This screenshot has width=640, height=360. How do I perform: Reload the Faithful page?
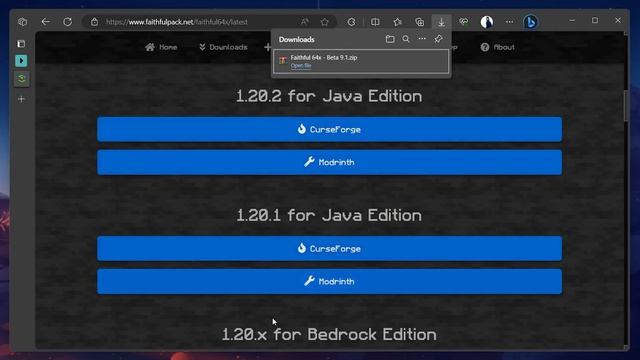click(67, 22)
